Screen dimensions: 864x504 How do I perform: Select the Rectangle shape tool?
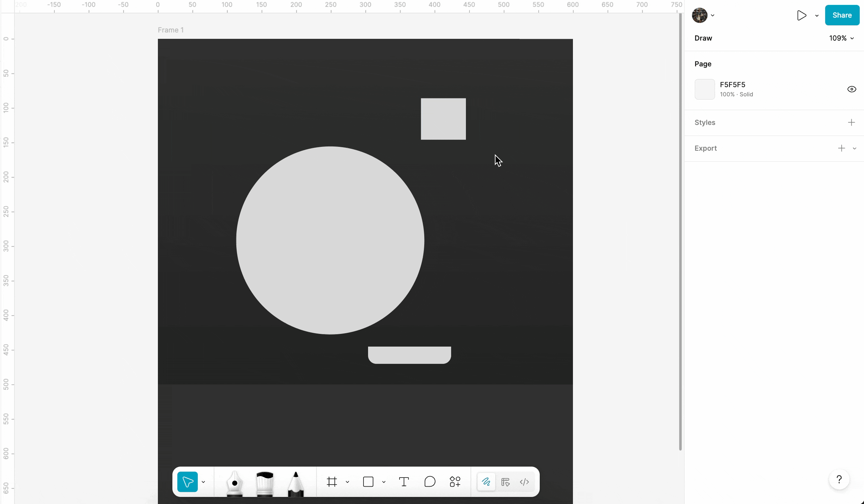click(369, 481)
